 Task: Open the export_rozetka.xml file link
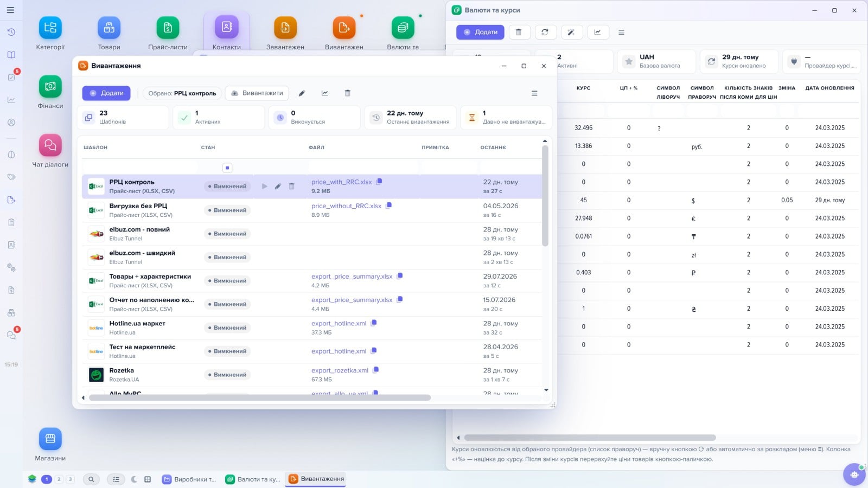[340, 370]
